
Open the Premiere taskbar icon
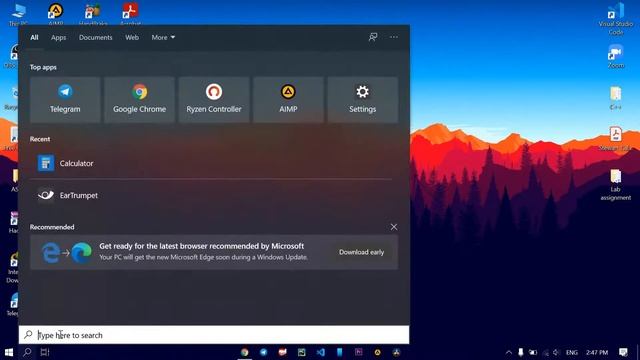[x=358, y=352]
